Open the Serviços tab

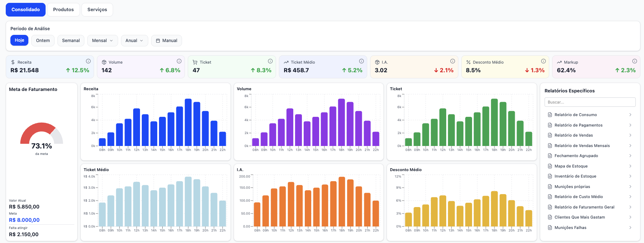coord(97,10)
